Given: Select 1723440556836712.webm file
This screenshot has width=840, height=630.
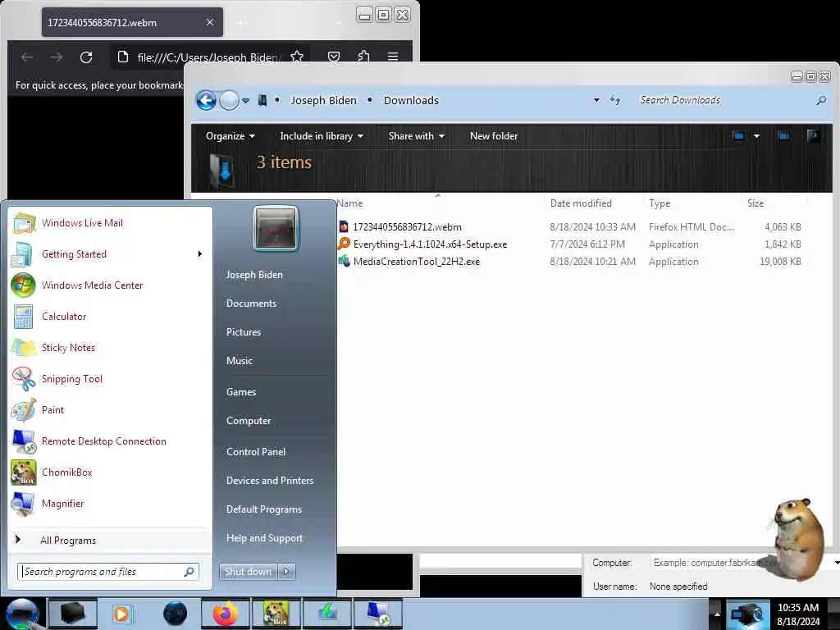Looking at the screenshot, I should (407, 227).
